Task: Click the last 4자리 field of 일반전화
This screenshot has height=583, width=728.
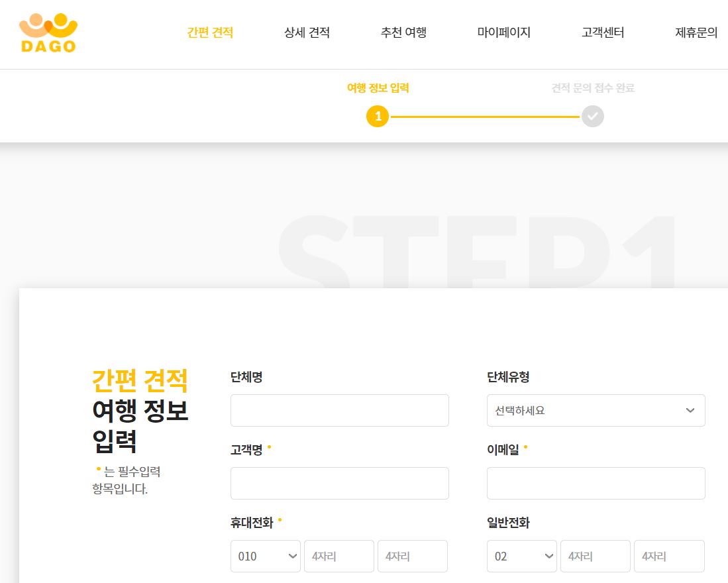Action: coord(669,556)
